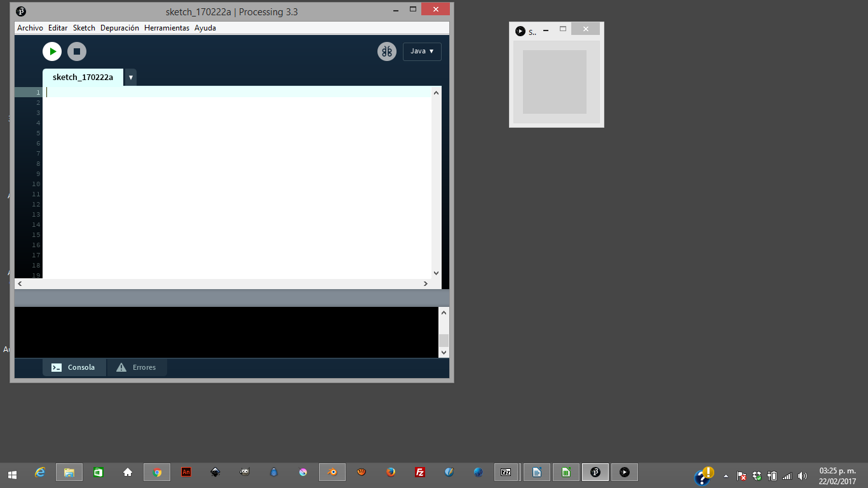Click the editor's horizontal scrollbar right arrow
This screenshot has height=488, width=868.
[x=426, y=284]
